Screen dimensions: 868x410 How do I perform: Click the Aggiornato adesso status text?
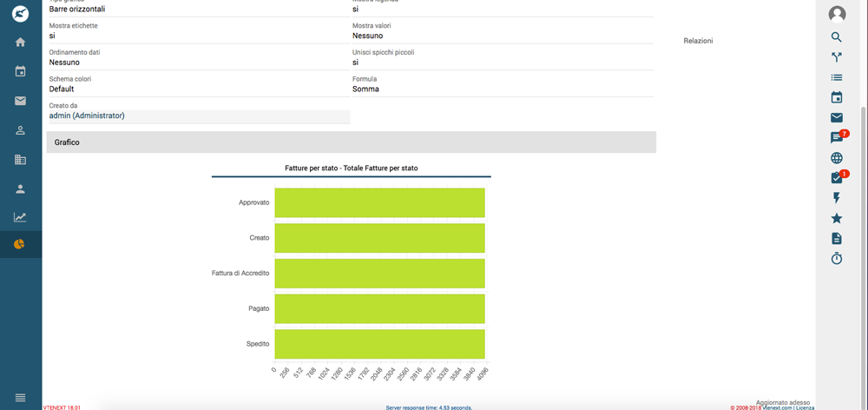(783, 402)
